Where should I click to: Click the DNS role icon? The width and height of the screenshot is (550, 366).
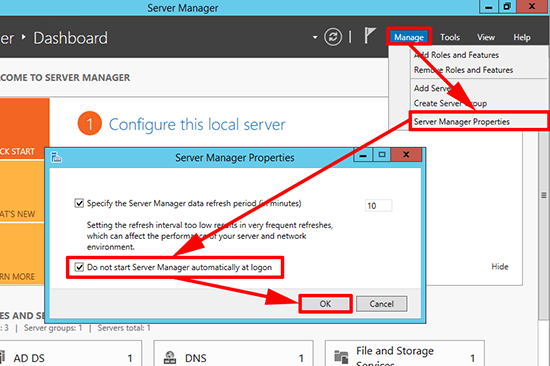(170, 358)
